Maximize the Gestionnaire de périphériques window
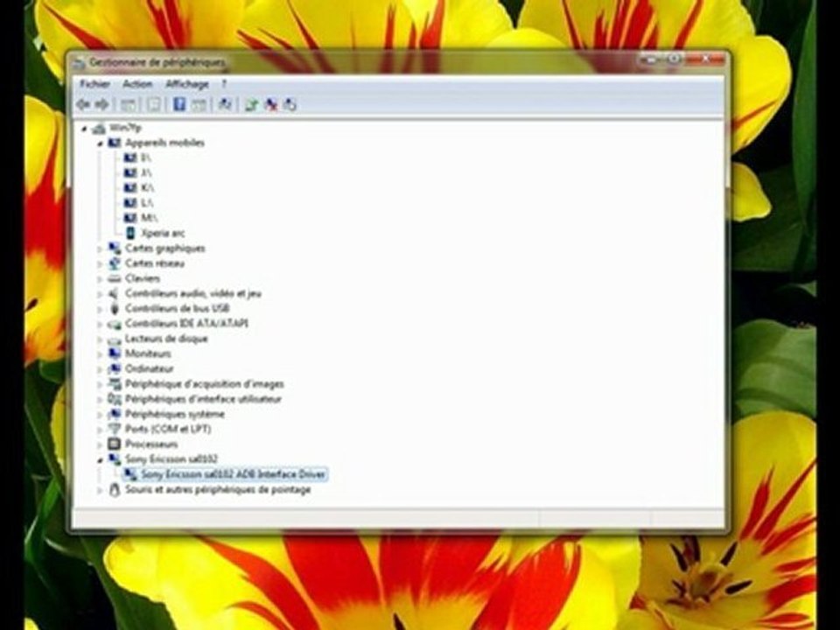 pos(673,59)
